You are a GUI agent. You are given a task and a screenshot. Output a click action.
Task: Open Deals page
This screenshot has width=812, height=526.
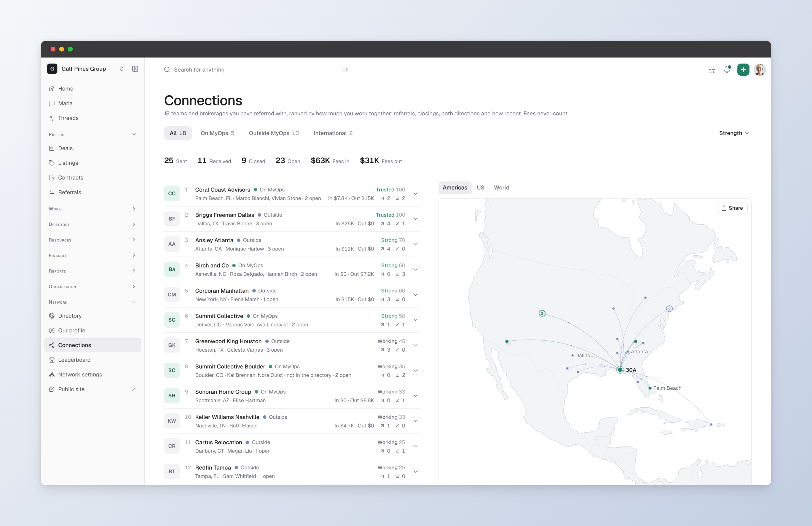pyautogui.click(x=93, y=148)
